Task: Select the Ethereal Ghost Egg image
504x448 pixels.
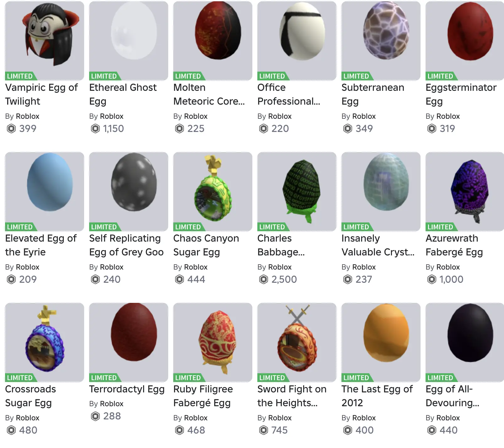Action: coord(129,41)
